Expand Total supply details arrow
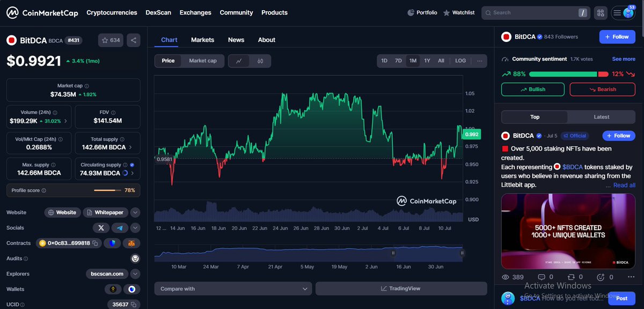The height and width of the screenshot is (309, 644). [130, 147]
